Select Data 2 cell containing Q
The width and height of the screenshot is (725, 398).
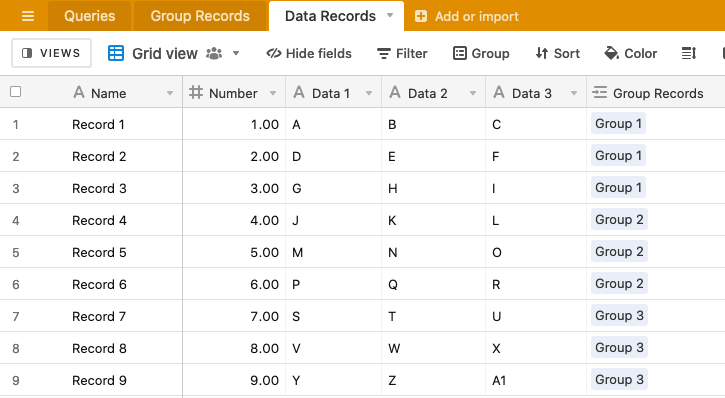[x=434, y=284]
